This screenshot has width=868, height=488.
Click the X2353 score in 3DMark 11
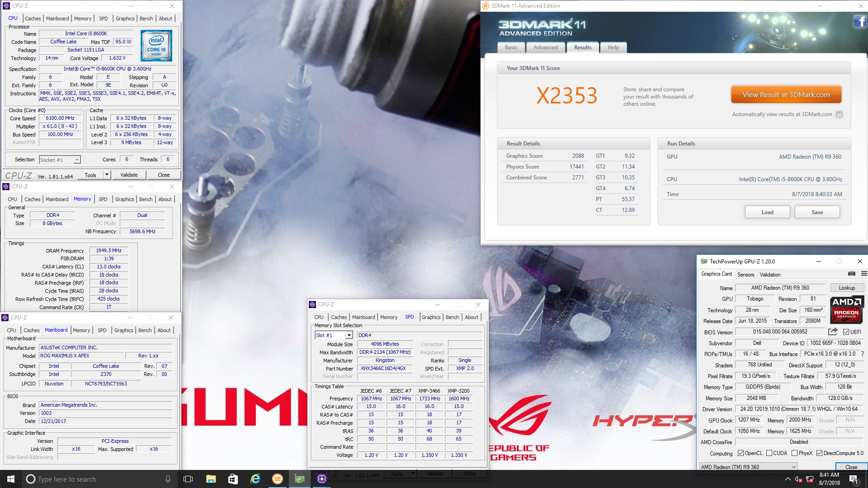pyautogui.click(x=566, y=96)
